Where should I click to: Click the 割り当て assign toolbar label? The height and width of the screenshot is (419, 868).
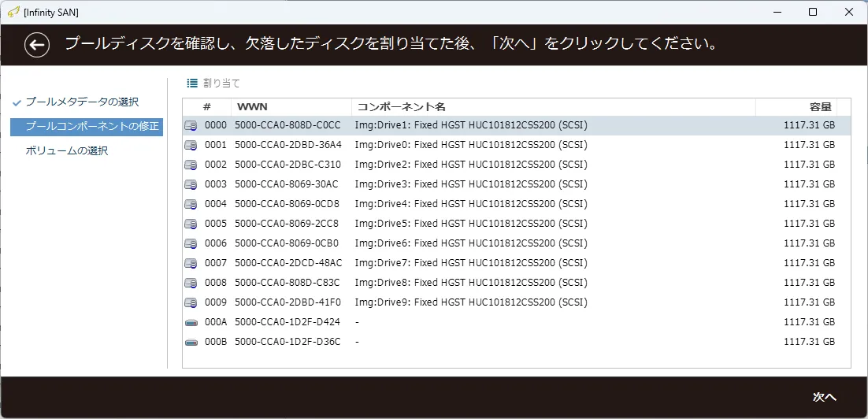(x=221, y=83)
